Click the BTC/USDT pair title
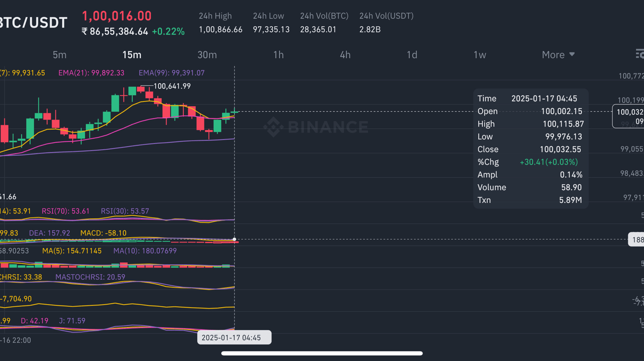The height and width of the screenshot is (361, 644). 34,23
